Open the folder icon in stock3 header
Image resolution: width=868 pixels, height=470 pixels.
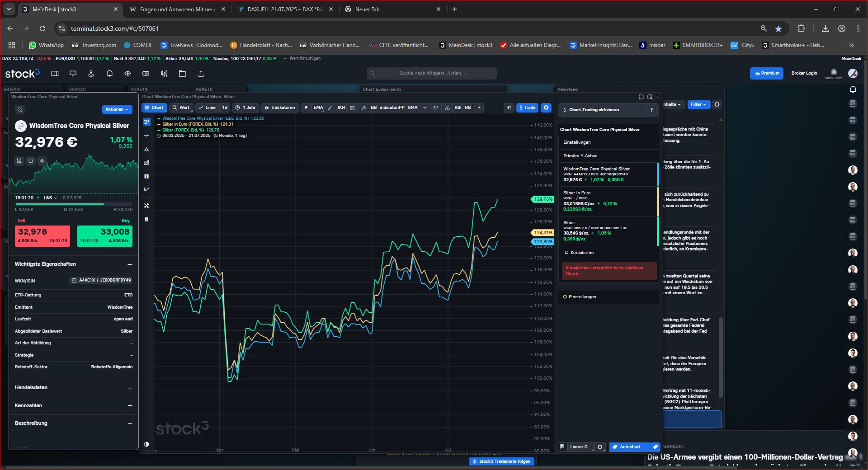(x=183, y=74)
